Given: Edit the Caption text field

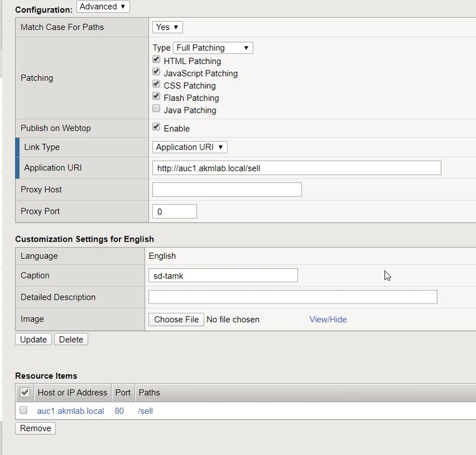Looking at the screenshot, I should pos(223,275).
